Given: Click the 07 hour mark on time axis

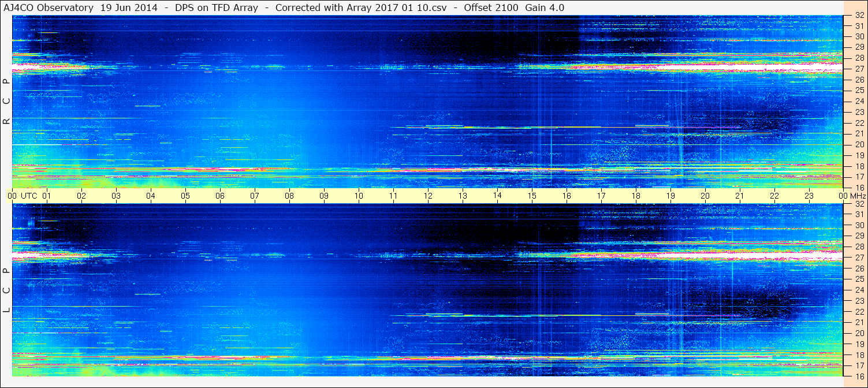Looking at the screenshot, I should pyautogui.click(x=255, y=196).
